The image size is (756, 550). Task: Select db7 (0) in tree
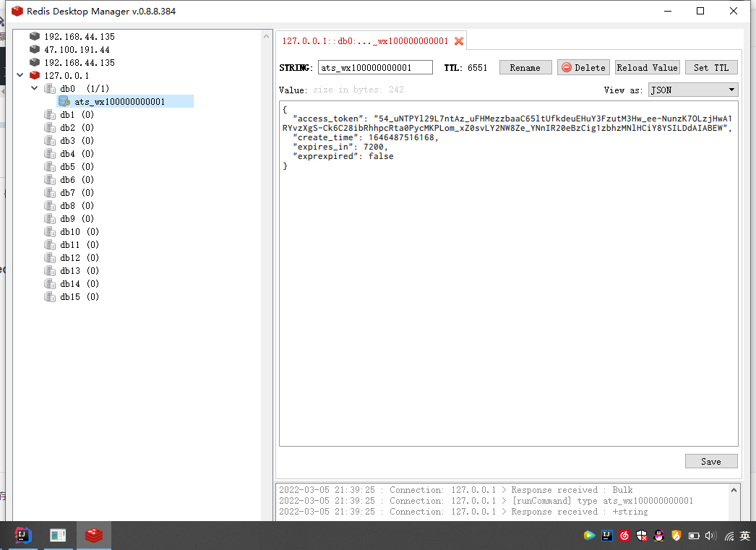click(x=77, y=192)
